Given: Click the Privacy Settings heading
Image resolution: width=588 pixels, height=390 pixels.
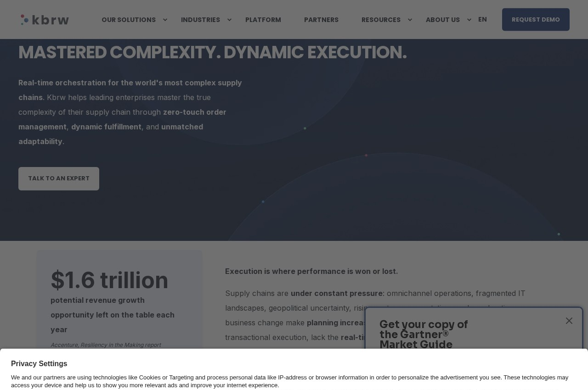Looking at the screenshot, I should coord(39,364).
